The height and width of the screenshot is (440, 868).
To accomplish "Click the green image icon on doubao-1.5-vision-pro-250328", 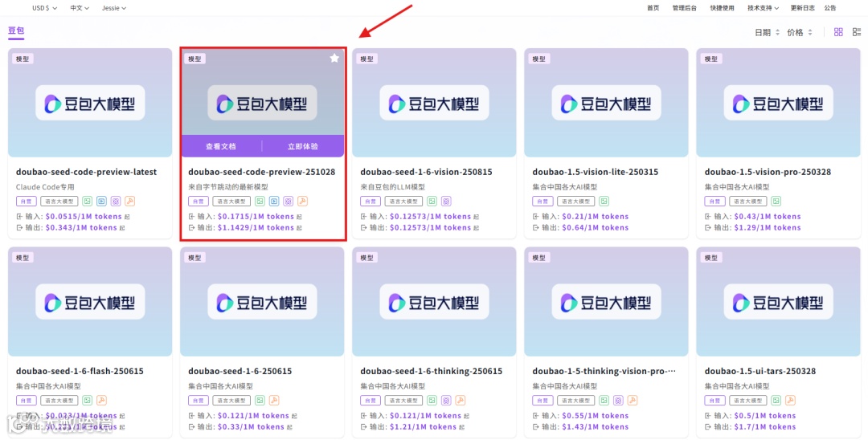I will tap(776, 202).
